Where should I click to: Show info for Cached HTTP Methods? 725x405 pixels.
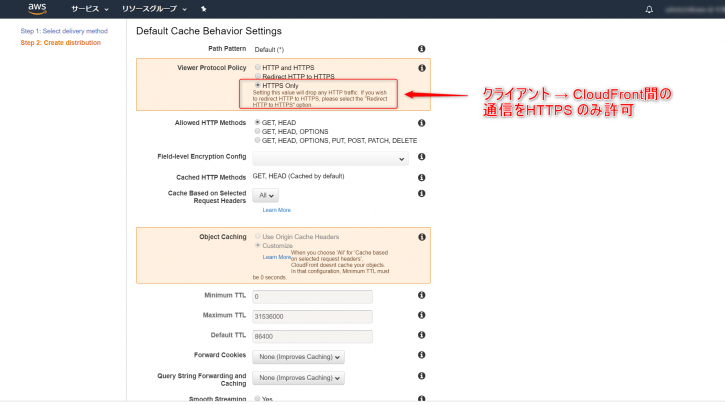coord(422,178)
